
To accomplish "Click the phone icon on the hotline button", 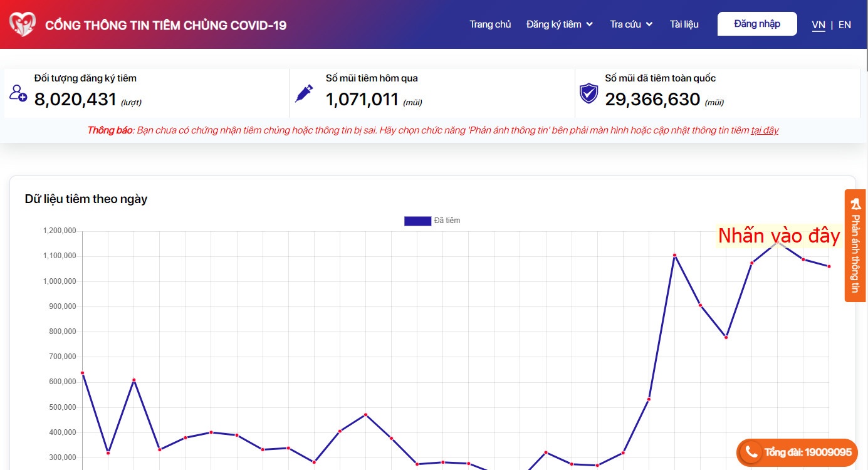I will tap(751, 452).
